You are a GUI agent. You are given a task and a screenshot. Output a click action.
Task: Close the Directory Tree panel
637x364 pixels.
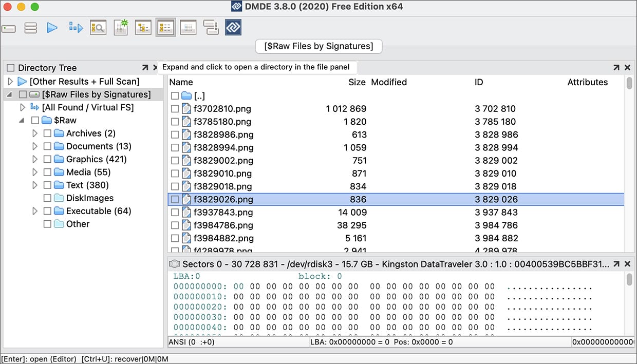155,68
